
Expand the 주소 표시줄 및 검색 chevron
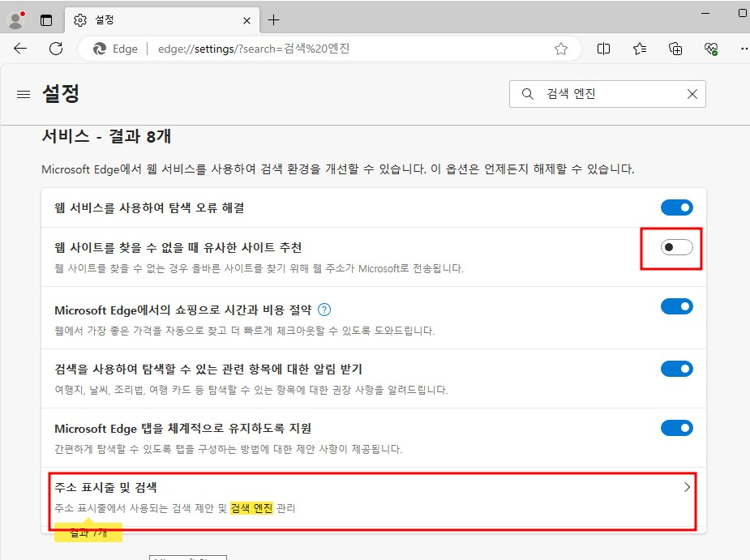point(687,487)
